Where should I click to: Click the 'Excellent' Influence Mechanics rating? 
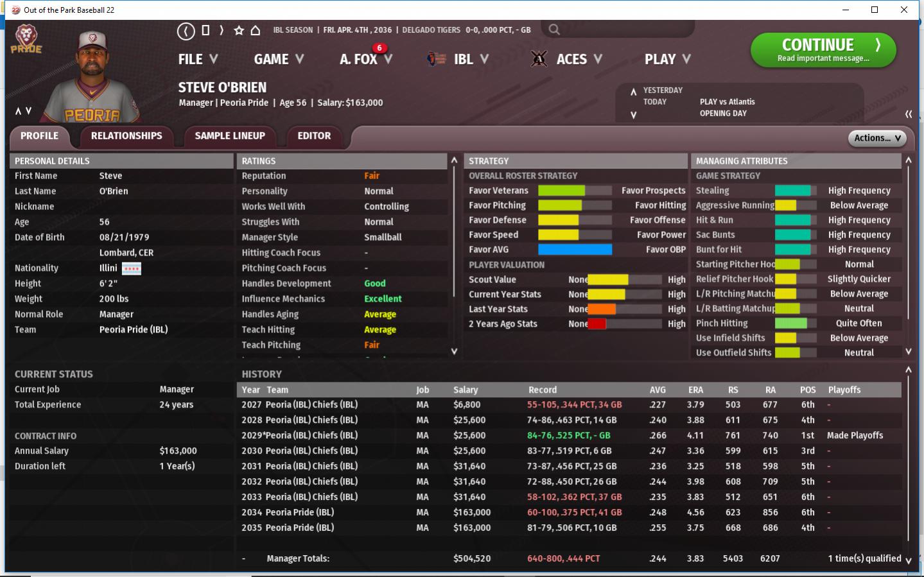(x=383, y=299)
